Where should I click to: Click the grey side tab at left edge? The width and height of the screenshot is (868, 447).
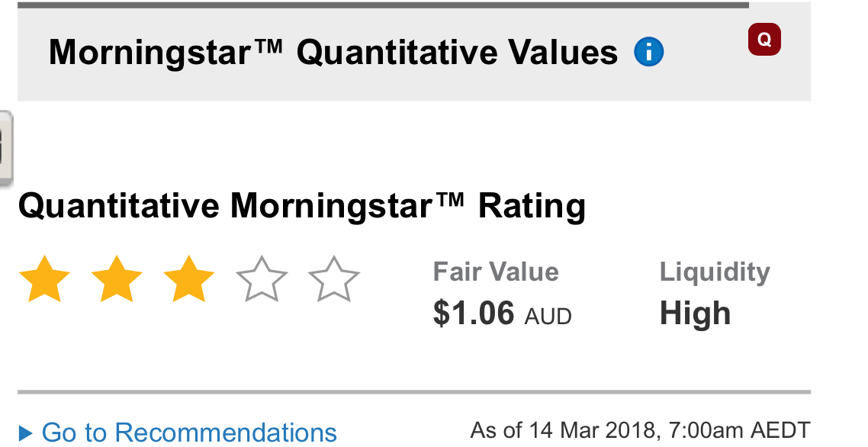(5, 149)
